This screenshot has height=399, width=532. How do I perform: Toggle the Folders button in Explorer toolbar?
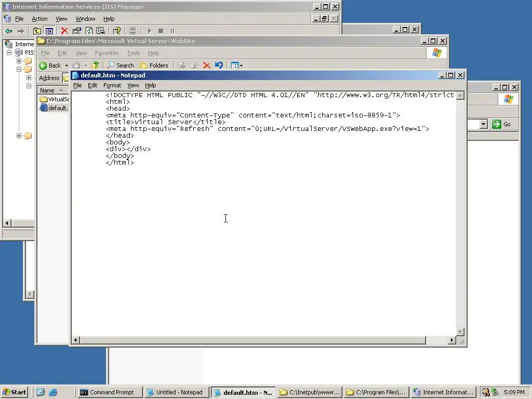click(154, 65)
